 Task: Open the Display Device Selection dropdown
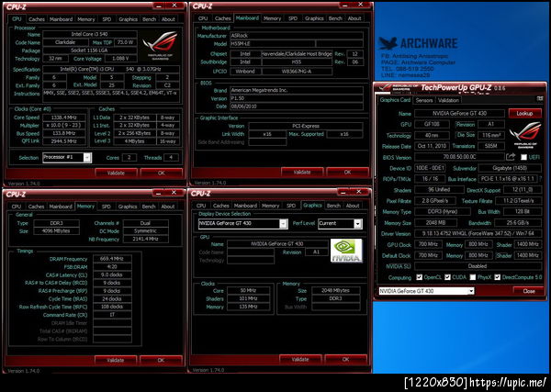pos(283,224)
